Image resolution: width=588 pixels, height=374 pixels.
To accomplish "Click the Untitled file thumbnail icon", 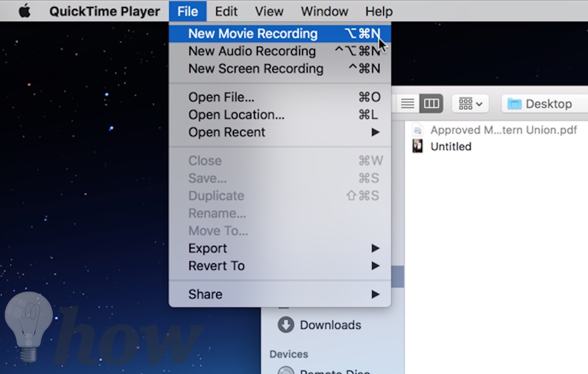I will 417,146.
